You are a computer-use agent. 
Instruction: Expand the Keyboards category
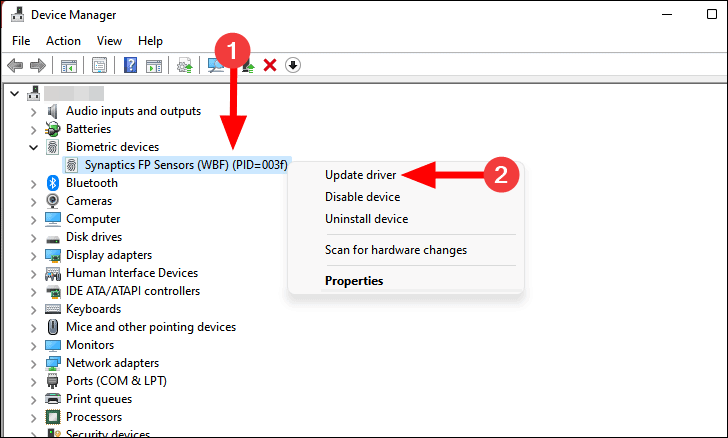point(33,309)
